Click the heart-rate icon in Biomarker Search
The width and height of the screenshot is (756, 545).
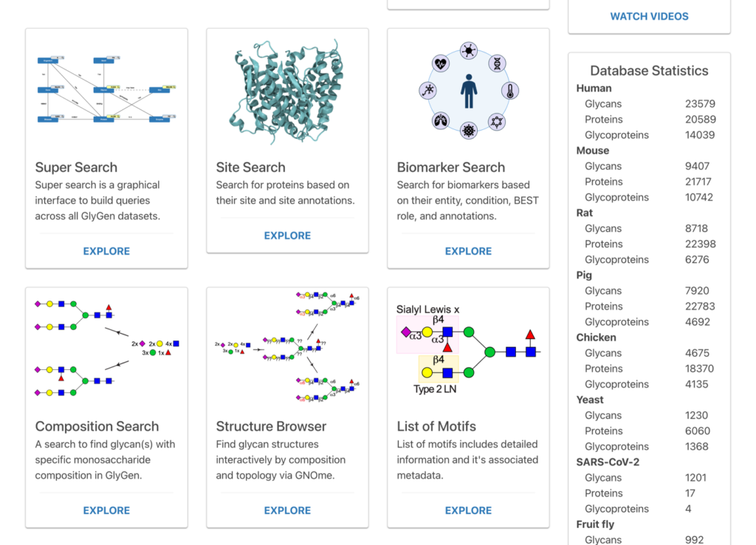pyautogui.click(x=441, y=63)
